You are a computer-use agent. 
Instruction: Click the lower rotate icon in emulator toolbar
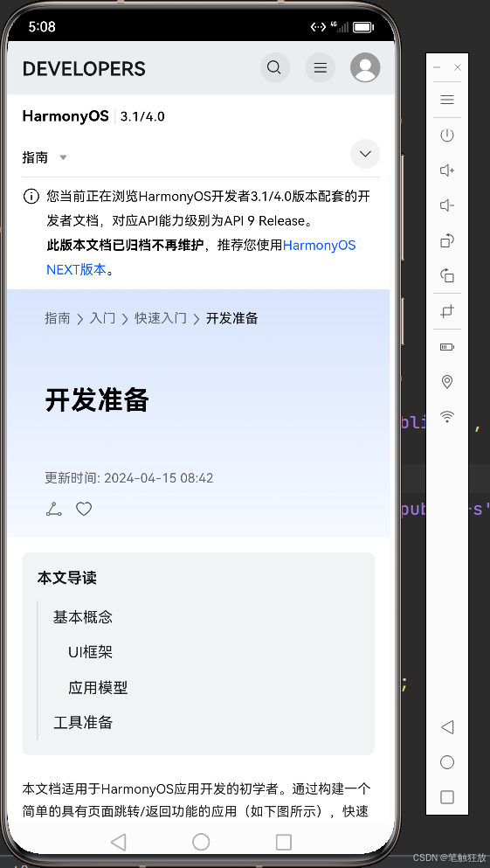(447, 275)
